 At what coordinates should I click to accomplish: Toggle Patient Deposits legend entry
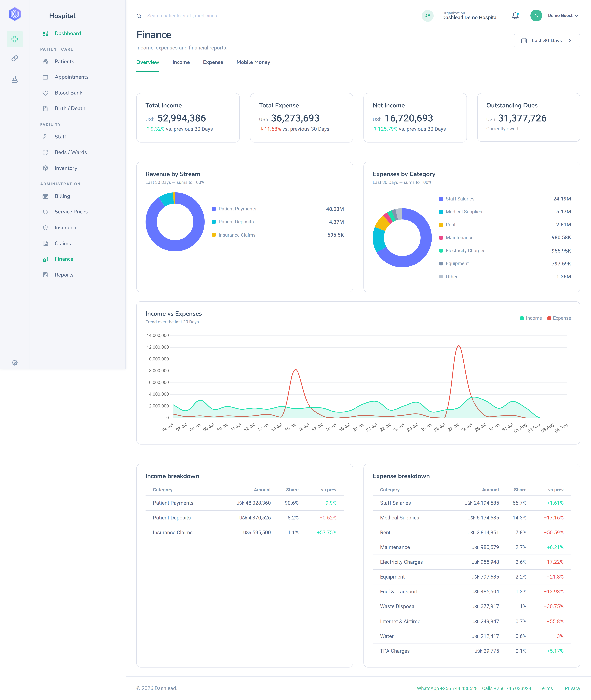coord(233,222)
